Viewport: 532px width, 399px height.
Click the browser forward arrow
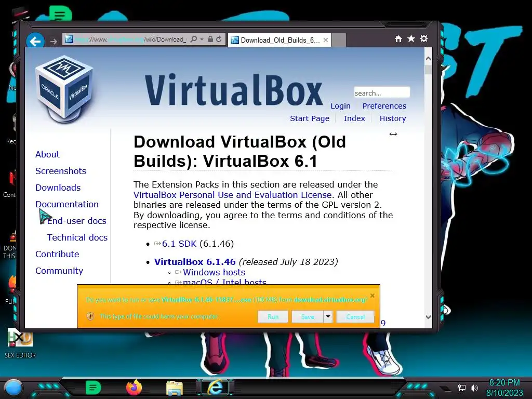pos(54,42)
